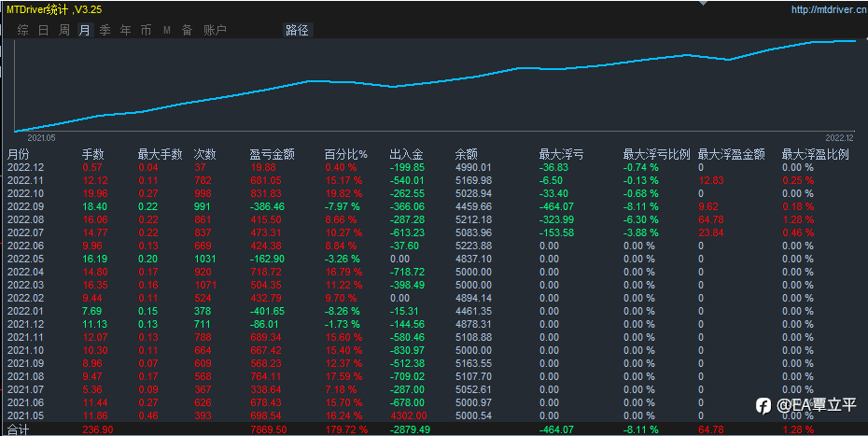Image resolution: width=868 pixels, height=436 pixels.
Task: Click the 最大浮亏 column header
Action: pos(561,154)
